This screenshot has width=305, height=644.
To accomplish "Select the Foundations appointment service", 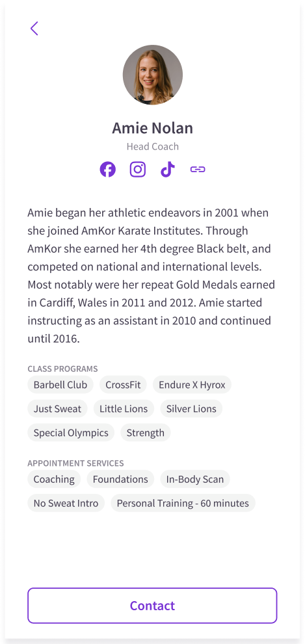I will (120, 479).
